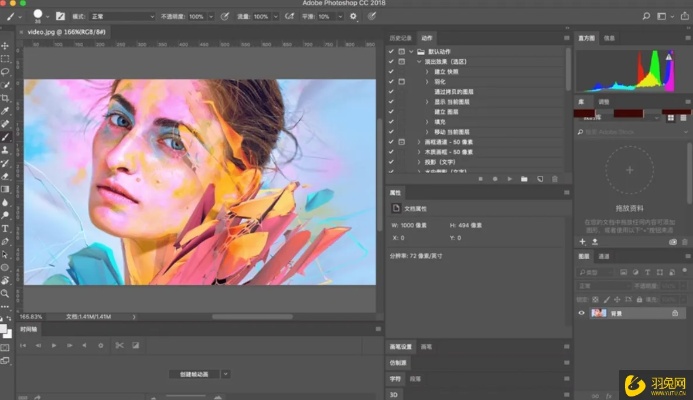The width and height of the screenshot is (693, 400).
Task: Open the flow 100% dropdown arrow
Action: pos(275,17)
